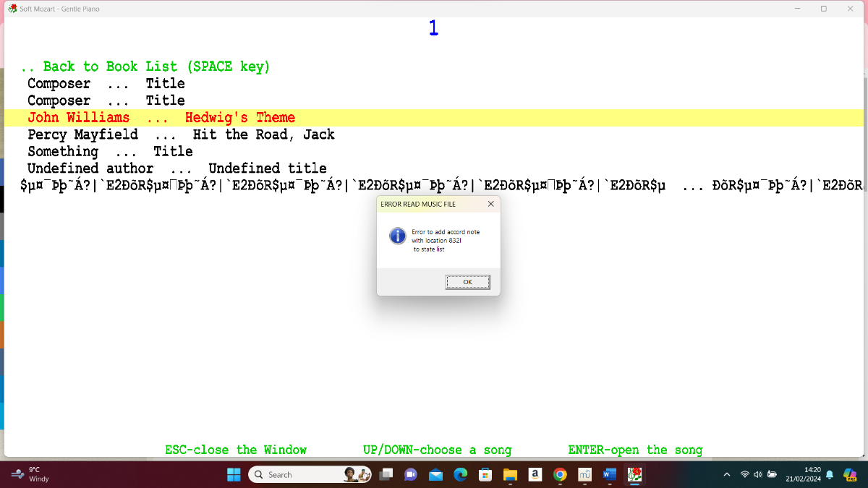The height and width of the screenshot is (488, 868).
Task: Launch Google Chrome from taskbar
Action: click(560, 474)
